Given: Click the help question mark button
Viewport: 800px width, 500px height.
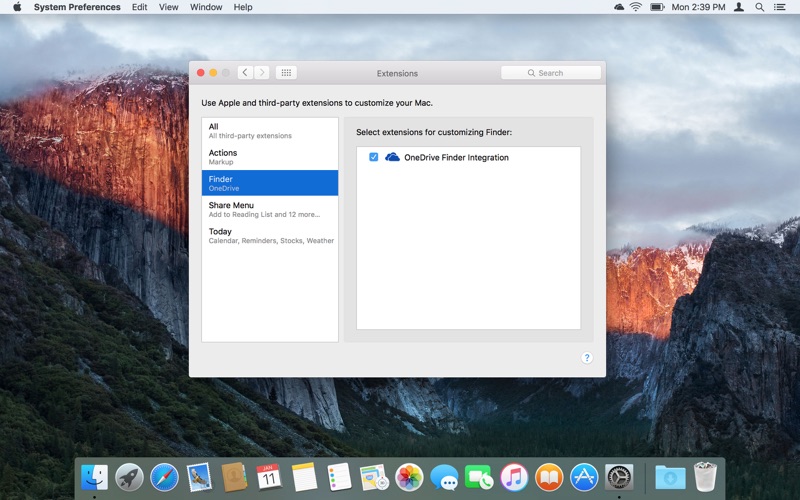Looking at the screenshot, I should (x=587, y=357).
